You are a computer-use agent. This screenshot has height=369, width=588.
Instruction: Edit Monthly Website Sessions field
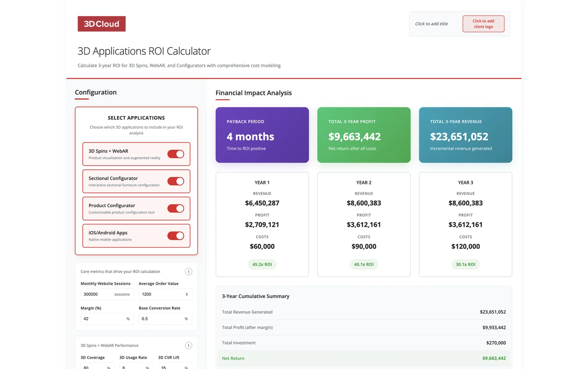tap(107, 294)
